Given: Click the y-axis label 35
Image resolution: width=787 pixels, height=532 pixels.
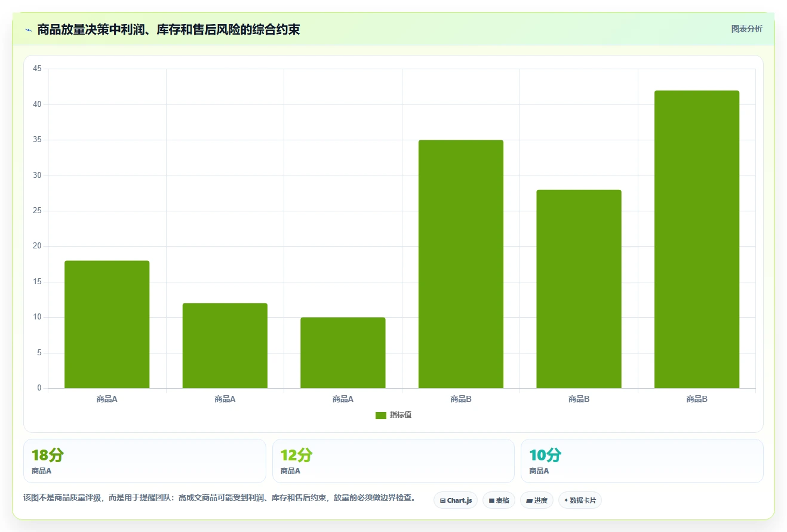Looking at the screenshot, I should (x=37, y=140).
